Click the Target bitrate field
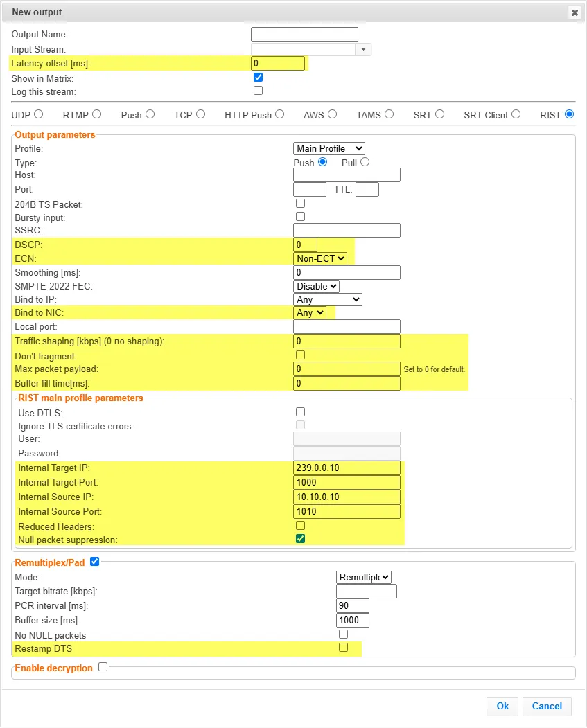 pyautogui.click(x=367, y=592)
